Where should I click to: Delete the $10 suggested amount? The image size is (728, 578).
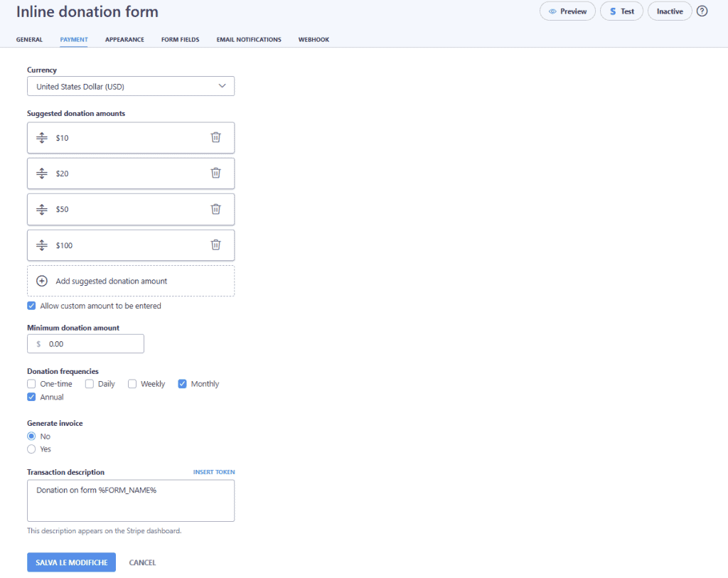215,137
